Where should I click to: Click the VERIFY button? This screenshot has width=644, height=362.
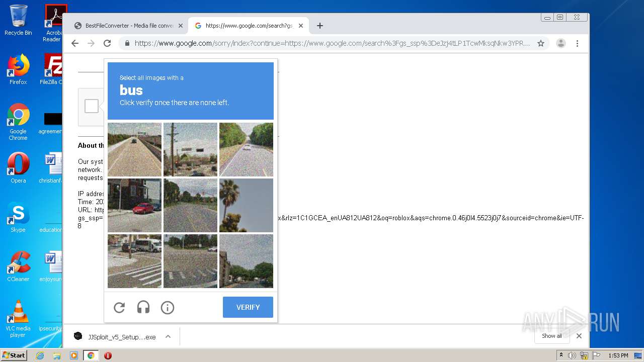(248, 307)
